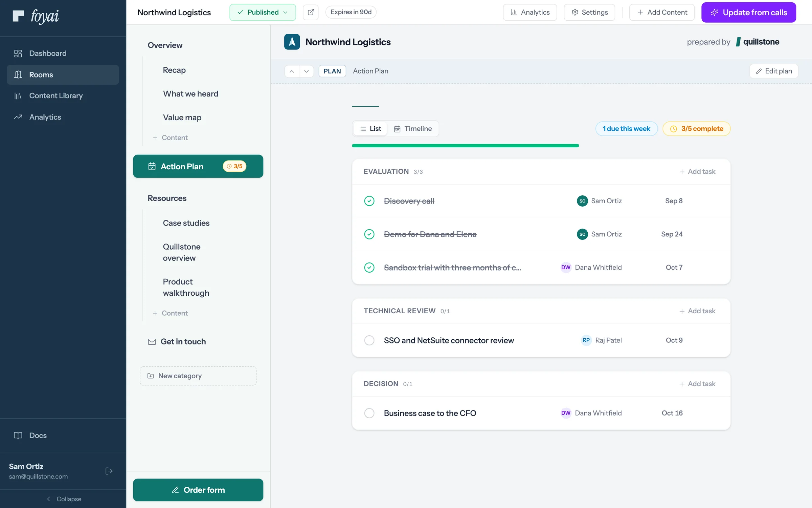This screenshot has height=508, width=812.
Task: Open the Product walkthrough resource
Action: click(x=186, y=287)
